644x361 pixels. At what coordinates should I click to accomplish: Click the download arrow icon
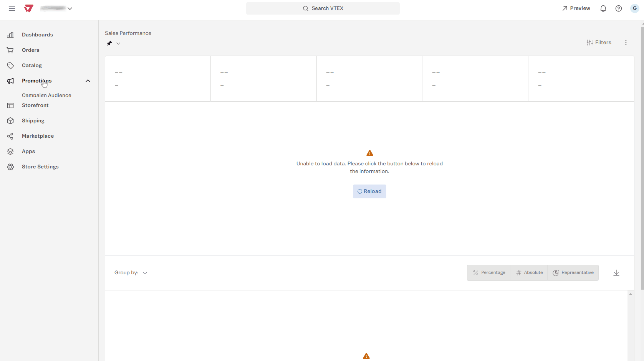[x=616, y=273]
